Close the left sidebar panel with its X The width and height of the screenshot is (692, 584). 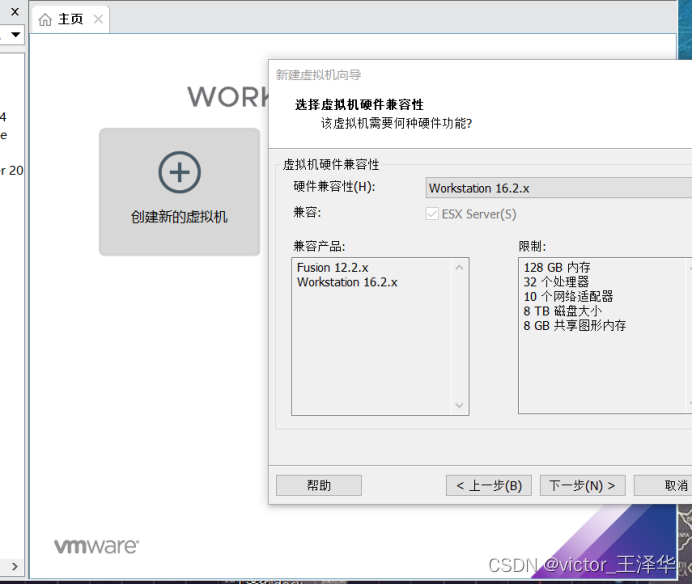[x=15, y=12]
